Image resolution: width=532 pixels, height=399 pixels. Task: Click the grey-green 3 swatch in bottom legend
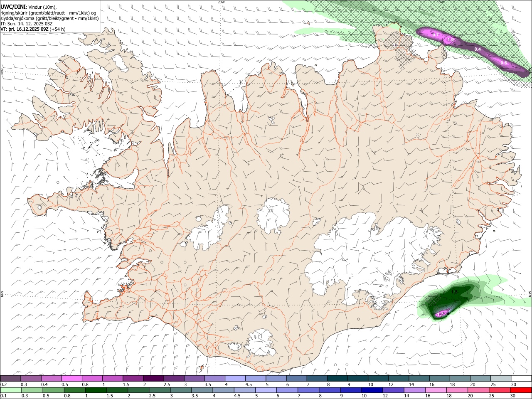tap(180, 390)
